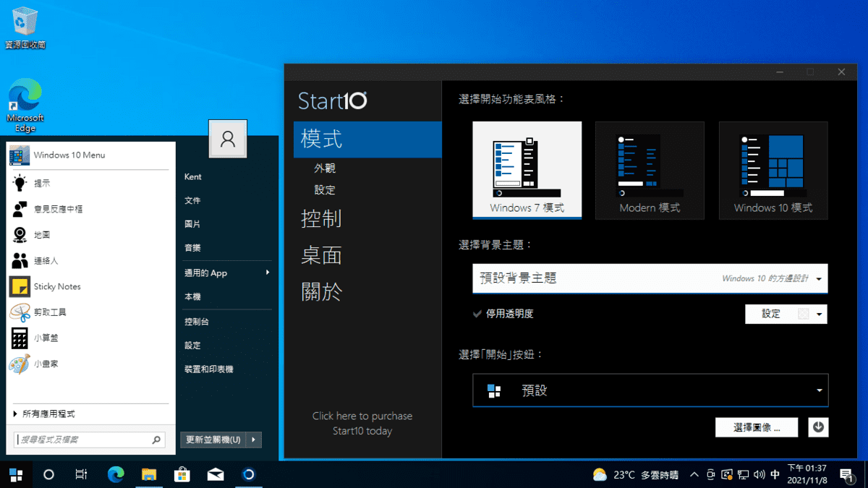Screen dimensions: 868x488
Task: Open the 預設背景主題 dropdown
Action: [x=649, y=278]
